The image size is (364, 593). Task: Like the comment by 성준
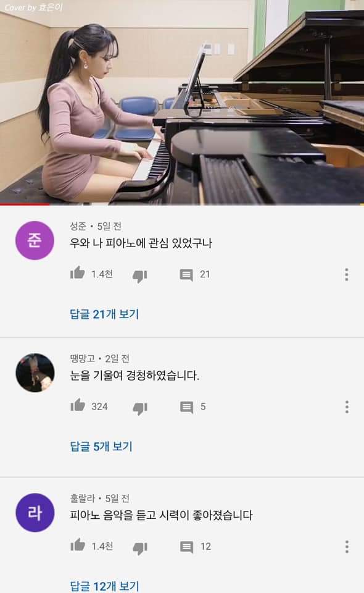coord(77,272)
